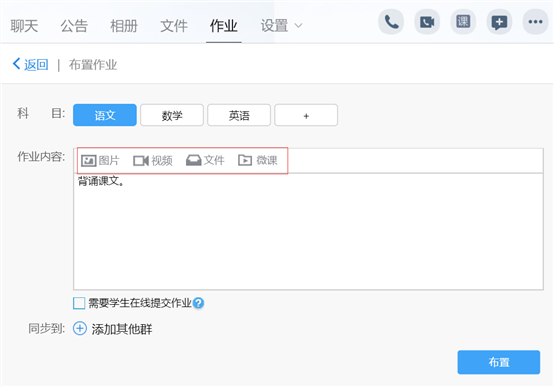Image resolution: width=554 pixels, height=387 pixels.
Task: Switch to the 公告 tab
Action: pos(74,26)
